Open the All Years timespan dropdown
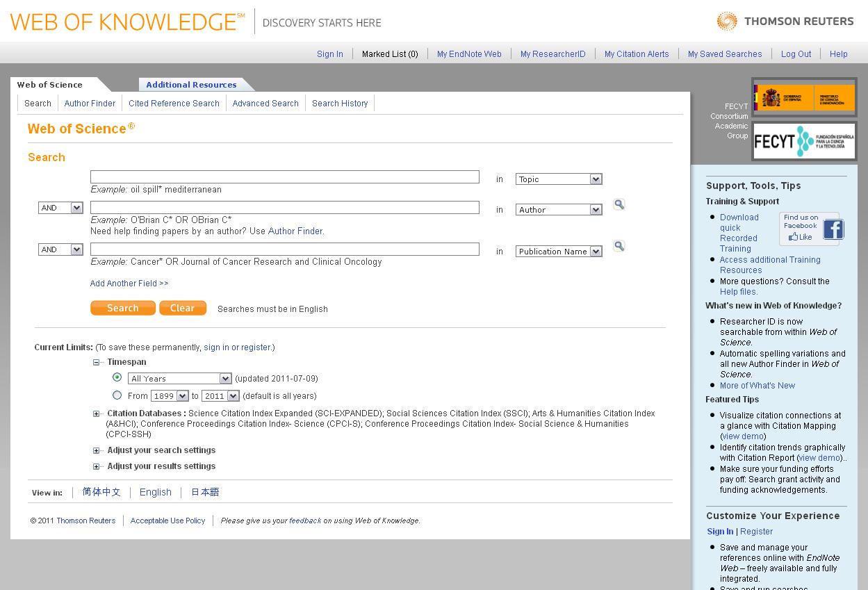This screenshot has width=868, height=590. pos(179,379)
